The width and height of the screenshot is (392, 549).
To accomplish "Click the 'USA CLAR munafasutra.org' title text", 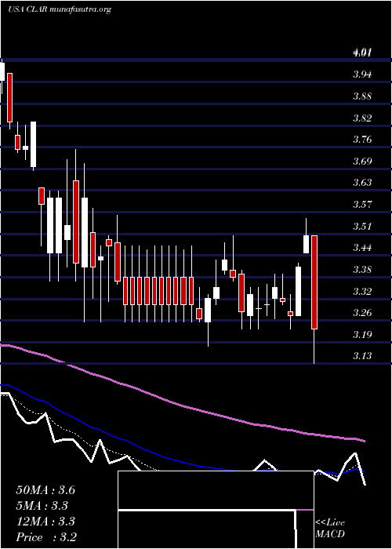I will click(x=59, y=9).
